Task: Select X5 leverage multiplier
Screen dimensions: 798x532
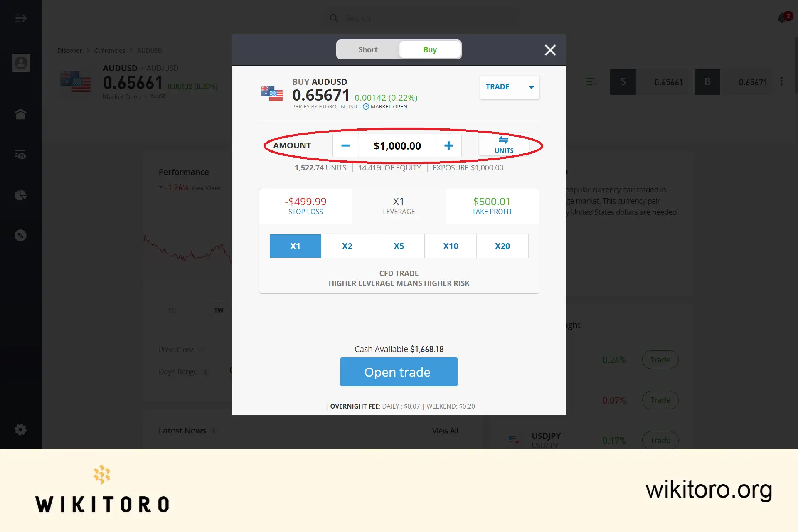Action: point(399,245)
